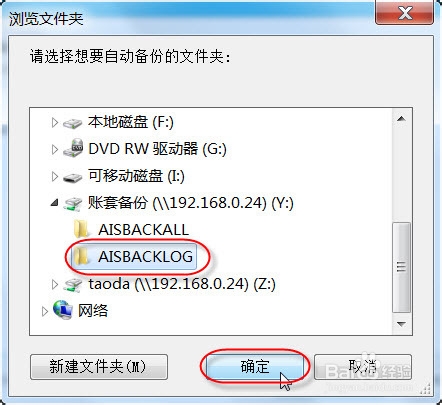Expand the taoda (Z:) drive node

(55, 284)
